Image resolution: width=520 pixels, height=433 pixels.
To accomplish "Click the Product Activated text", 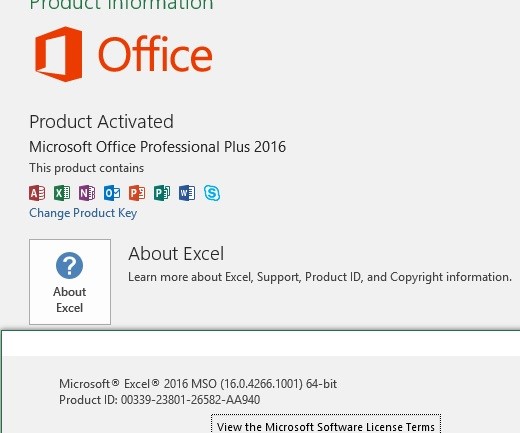I will [102, 122].
